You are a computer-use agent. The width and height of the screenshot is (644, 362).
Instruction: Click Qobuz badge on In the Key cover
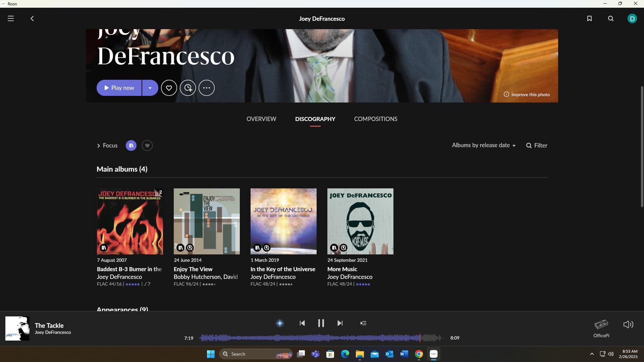(x=267, y=248)
